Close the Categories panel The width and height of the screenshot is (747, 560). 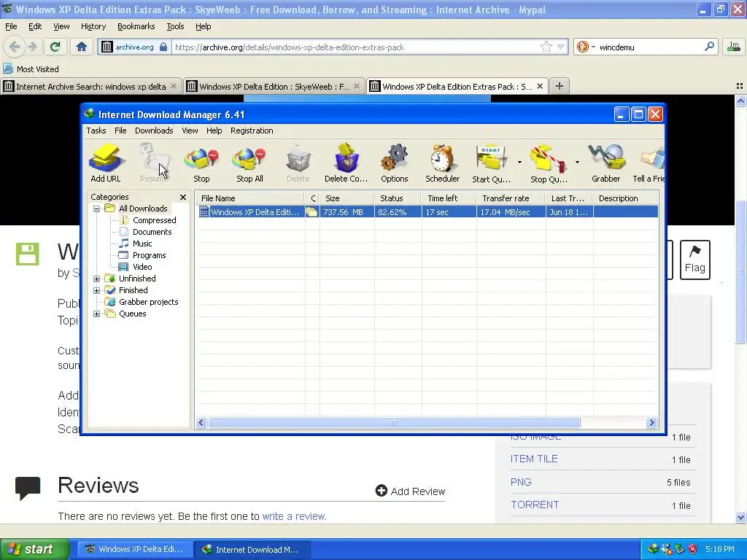point(183,197)
